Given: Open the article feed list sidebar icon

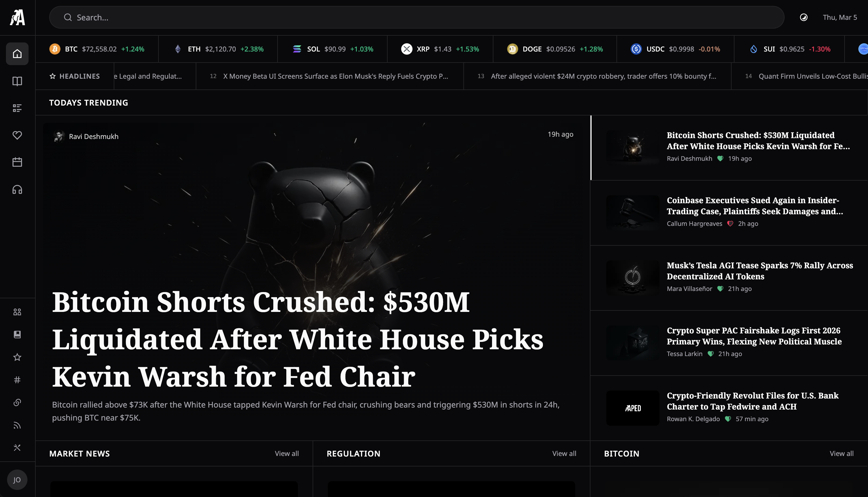Looking at the screenshot, I should click(x=17, y=108).
